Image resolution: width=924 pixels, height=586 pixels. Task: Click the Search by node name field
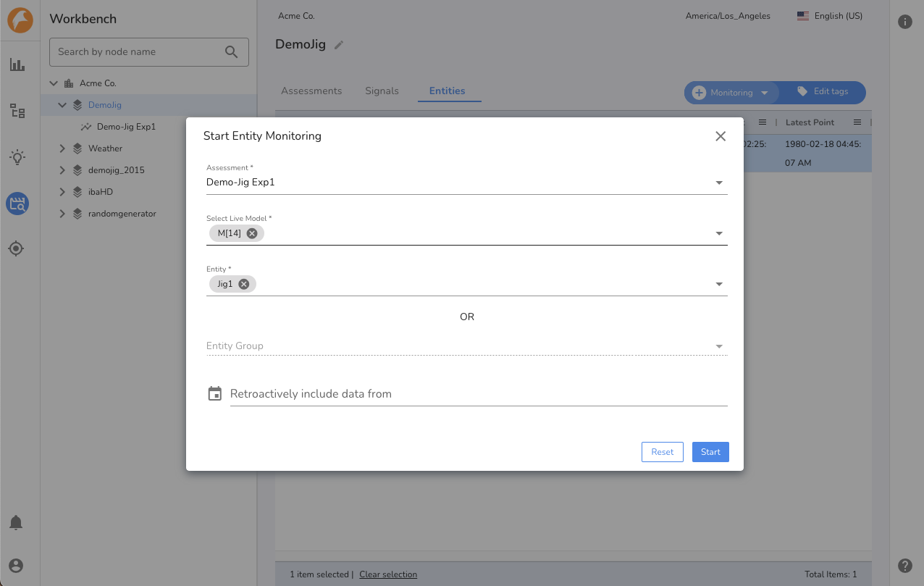point(149,52)
